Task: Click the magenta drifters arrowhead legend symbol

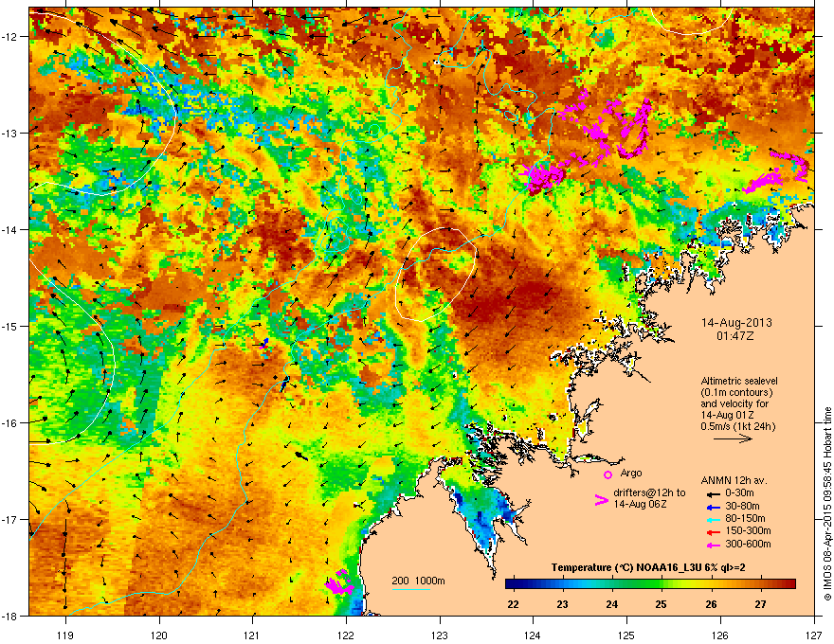Action: (x=602, y=499)
